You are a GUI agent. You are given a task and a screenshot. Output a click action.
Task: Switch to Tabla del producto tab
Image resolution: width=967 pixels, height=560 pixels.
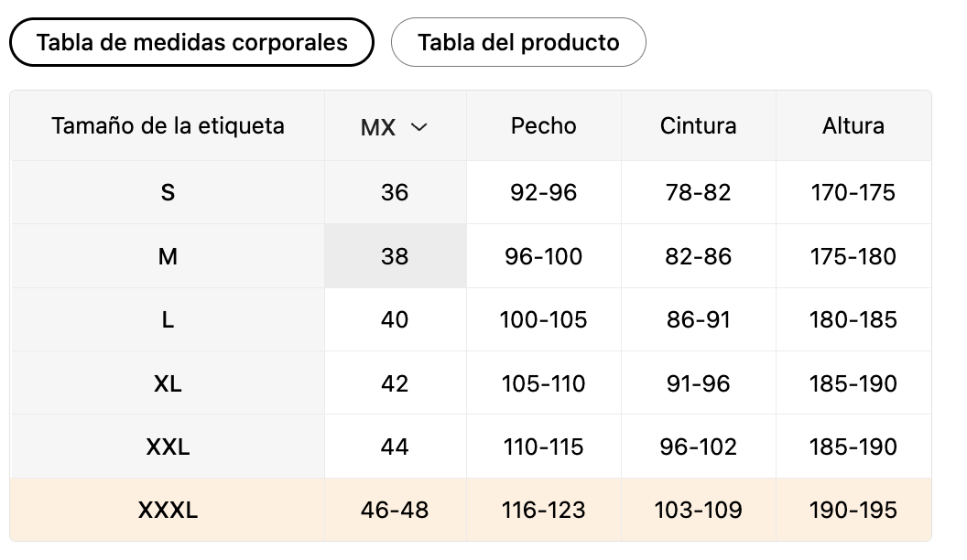click(518, 42)
